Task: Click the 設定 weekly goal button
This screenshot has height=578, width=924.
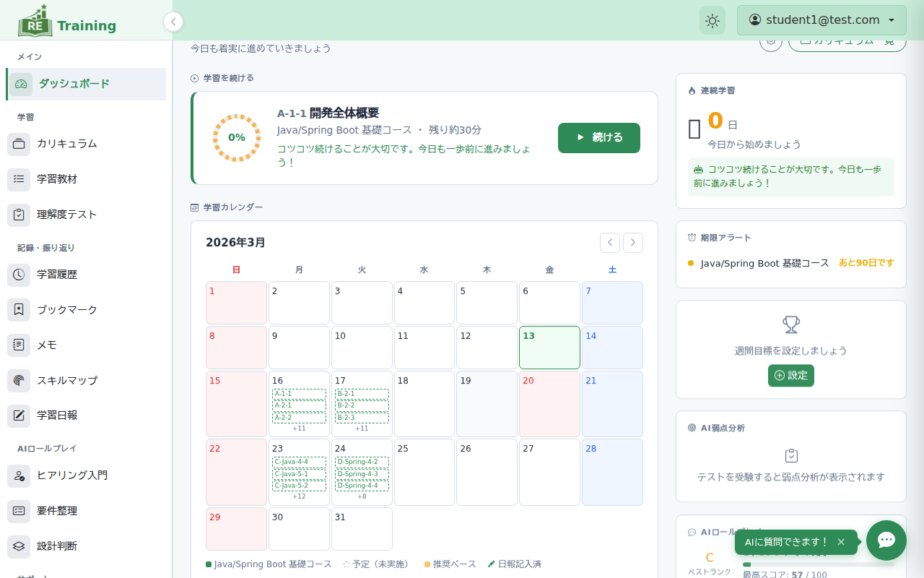Action: pos(790,376)
